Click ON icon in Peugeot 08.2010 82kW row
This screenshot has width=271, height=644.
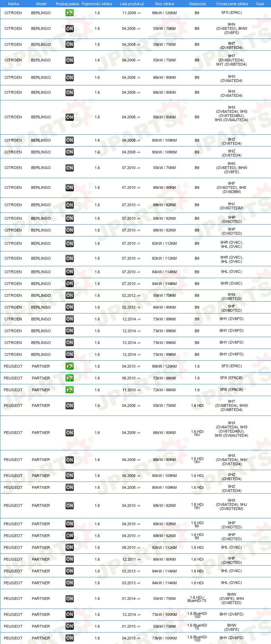70,547
